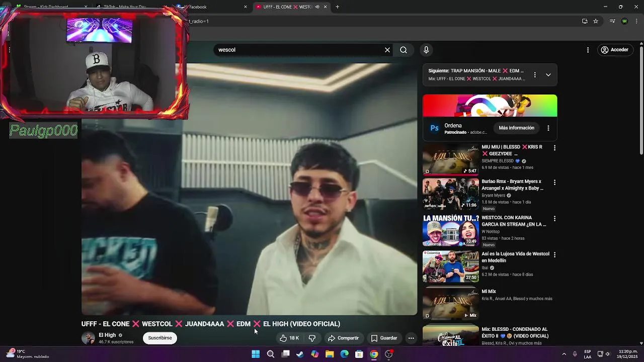Image resolution: width=644 pixels, height=362 pixels.
Task: Open Windows Start menu
Action: [x=256, y=354]
